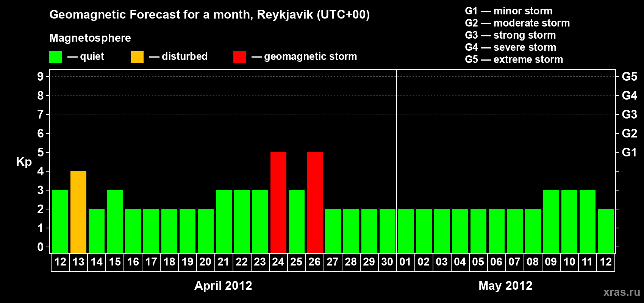Click the green bar for April 15
This screenshot has width=644, height=303.
click(x=115, y=221)
